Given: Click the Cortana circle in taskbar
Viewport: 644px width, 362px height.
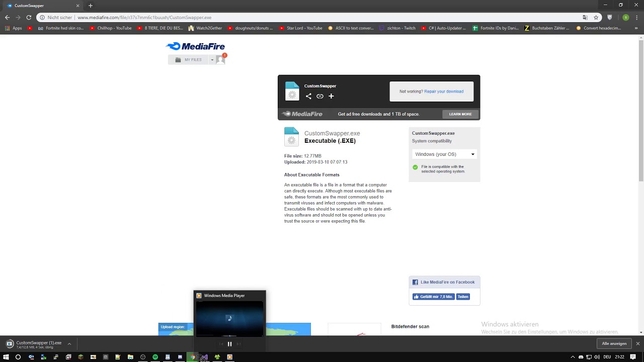Looking at the screenshot, I should [x=18, y=357].
